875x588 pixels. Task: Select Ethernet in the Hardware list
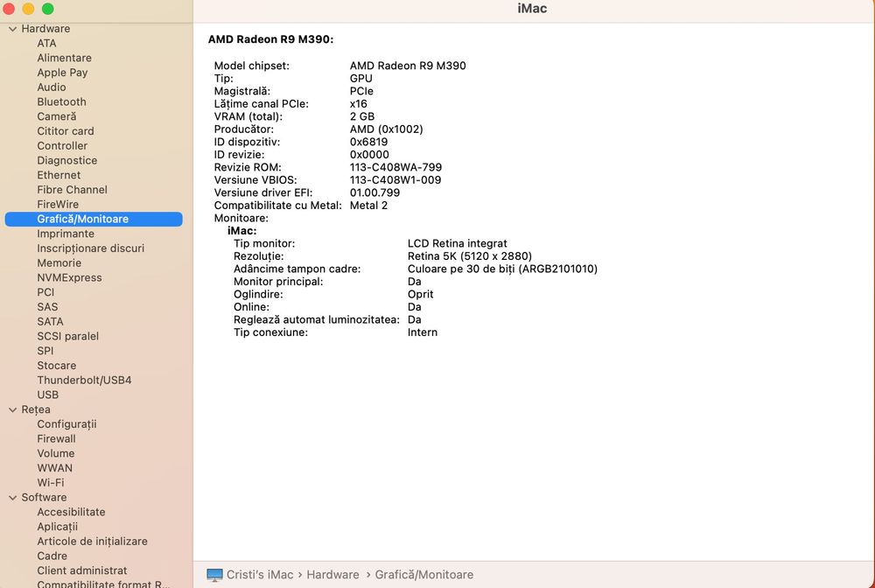(59, 175)
